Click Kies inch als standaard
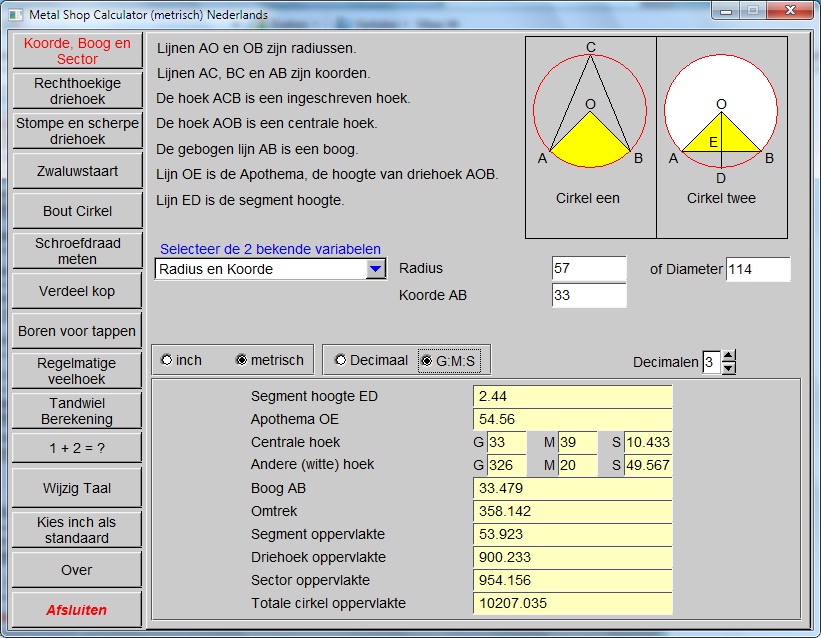The image size is (821, 638). [x=77, y=530]
